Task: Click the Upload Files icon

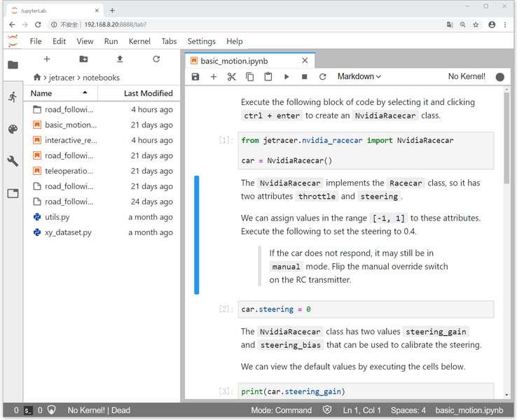Action: 120,59
